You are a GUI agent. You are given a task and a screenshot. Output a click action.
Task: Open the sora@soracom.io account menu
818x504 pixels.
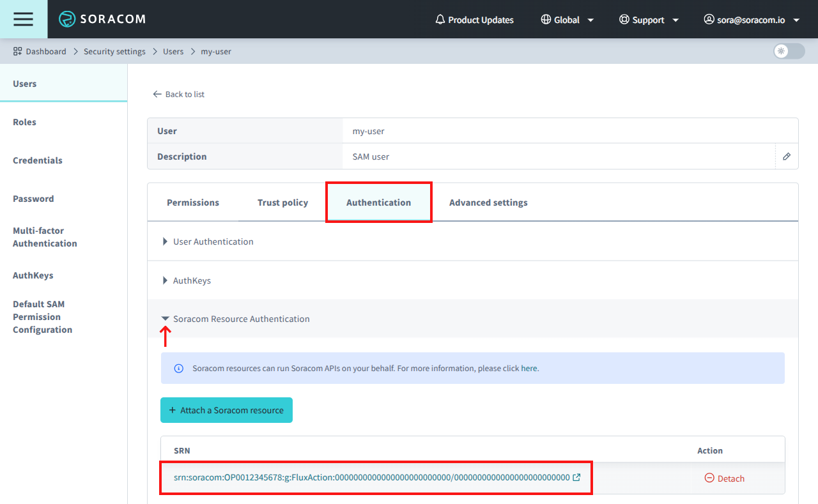pos(751,19)
